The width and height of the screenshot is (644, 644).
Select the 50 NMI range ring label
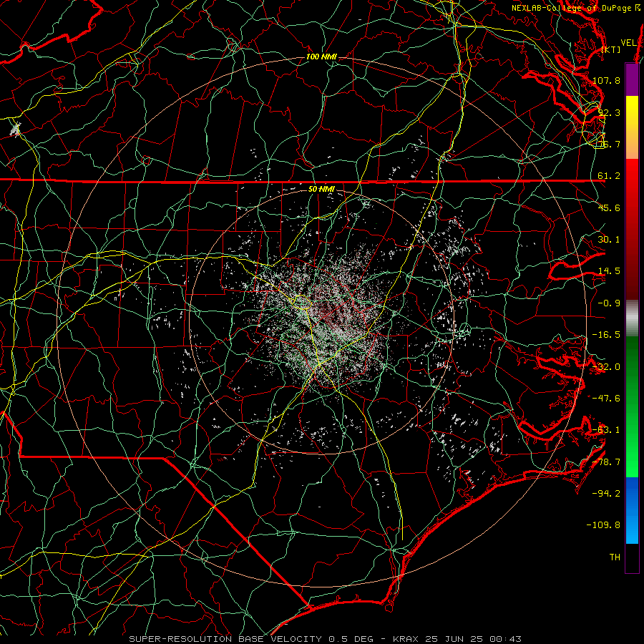point(321,189)
